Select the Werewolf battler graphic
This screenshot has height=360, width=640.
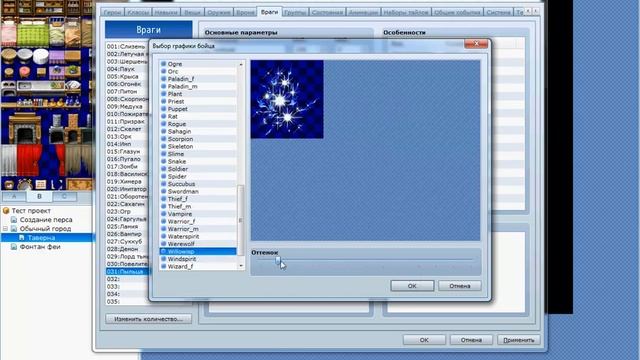[x=198, y=244]
